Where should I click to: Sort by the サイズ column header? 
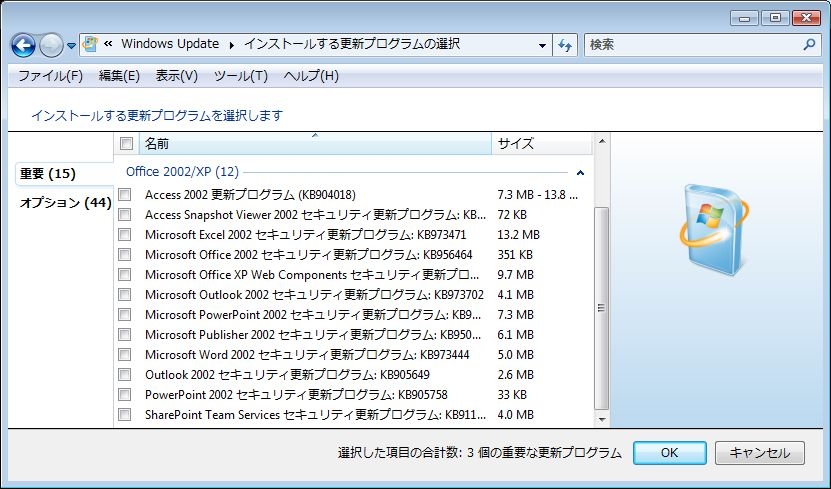542,144
